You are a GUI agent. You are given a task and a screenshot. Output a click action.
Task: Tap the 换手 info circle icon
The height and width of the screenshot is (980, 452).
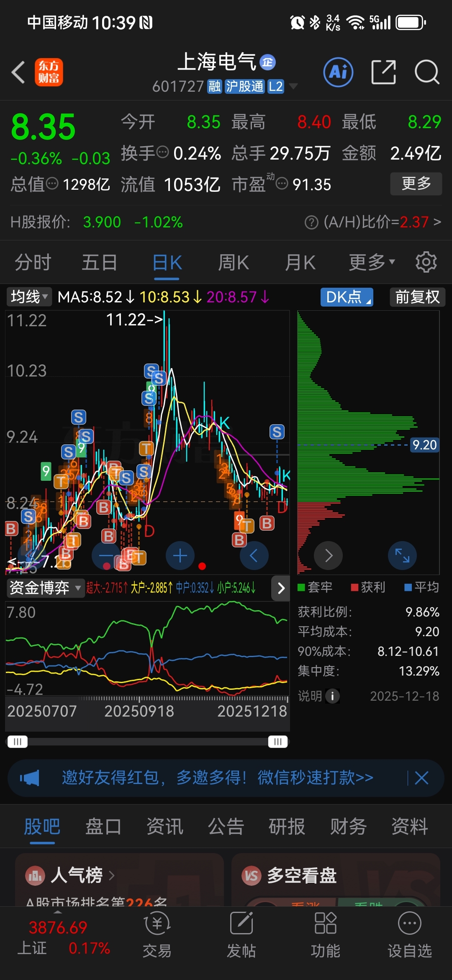pyautogui.click(x=162, y=152)
